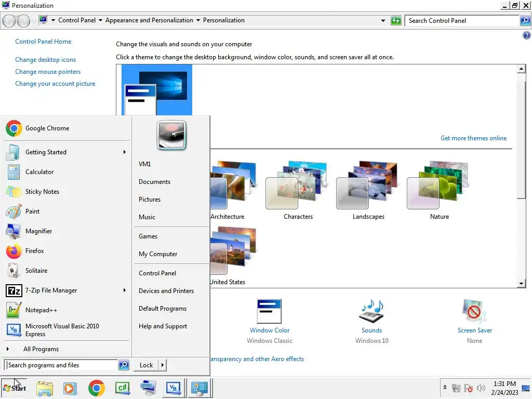The image size is (532, 399).
Task: Open Google Chrome from Start menu list
Action: coord(67,128)
